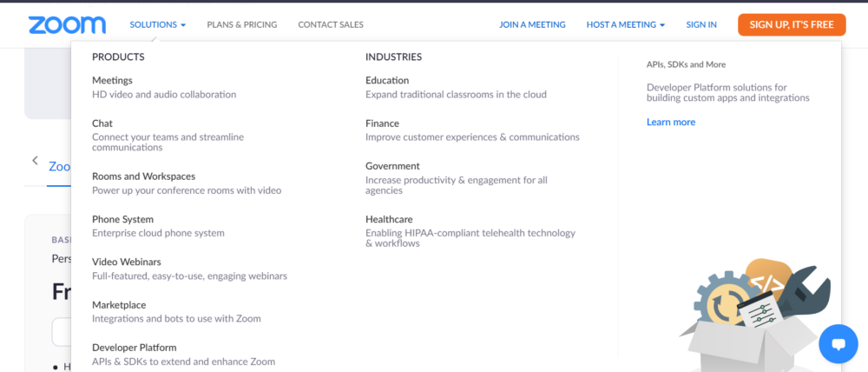Viewport: 868px width, 372px height.
Task: Select Chat product entry
Action: tap(102, 123)
